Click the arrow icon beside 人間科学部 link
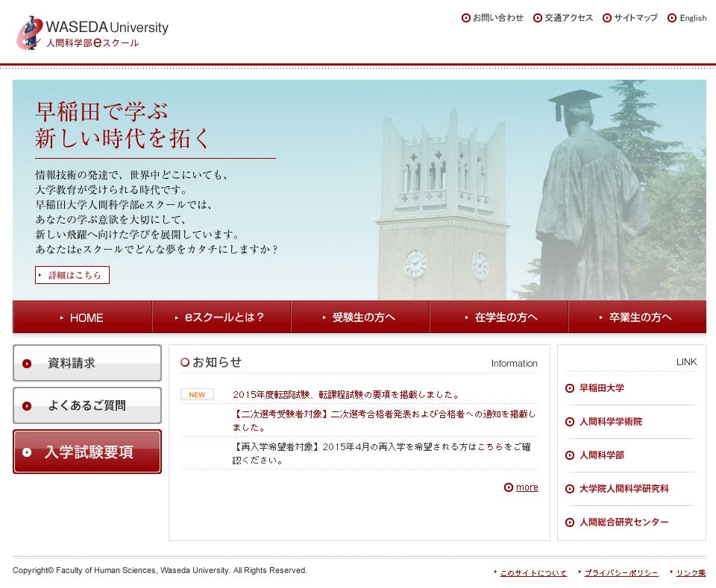This screenshot has height=588, width=716. pos(569,455)
